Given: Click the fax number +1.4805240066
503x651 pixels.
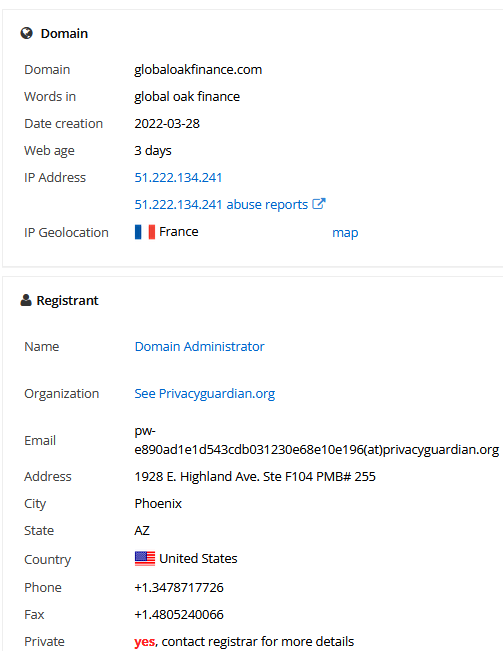Looking at the screenshot, I should tap(179, 614).
